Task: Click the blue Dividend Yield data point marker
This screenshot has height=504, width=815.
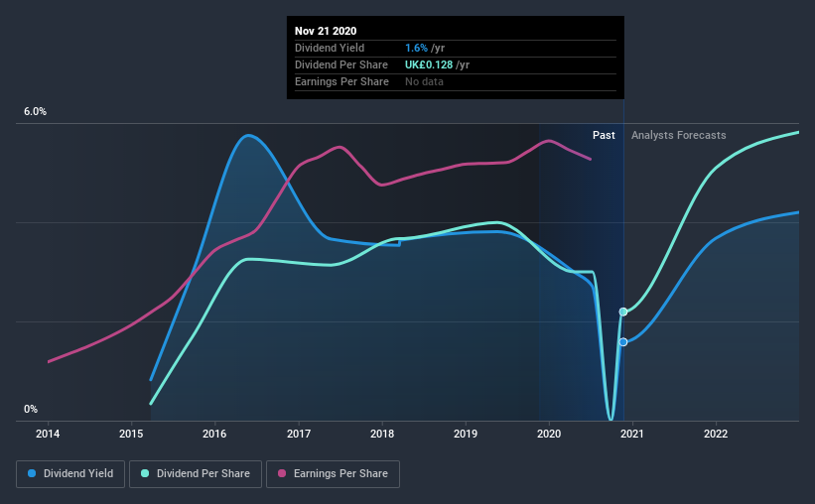Action: 622,341
